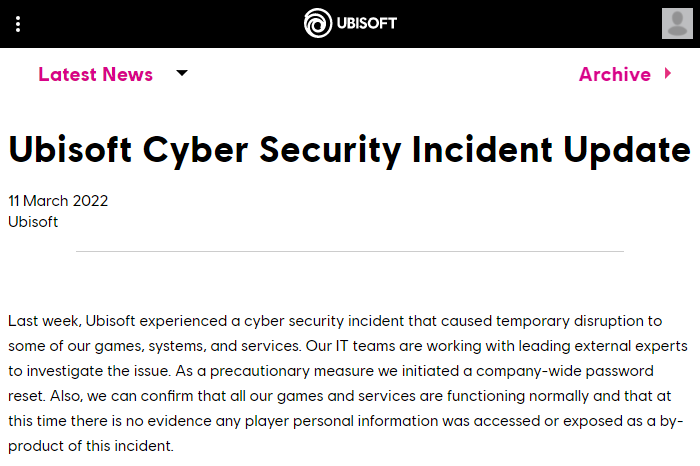Screen dimensions: 700x466
Task: Click the horizontal divider line under author
Action: [350, 251]
